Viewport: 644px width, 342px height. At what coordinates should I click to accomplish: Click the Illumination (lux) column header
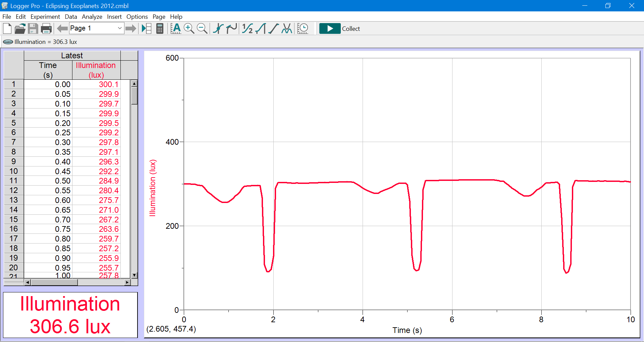[96, 70]
